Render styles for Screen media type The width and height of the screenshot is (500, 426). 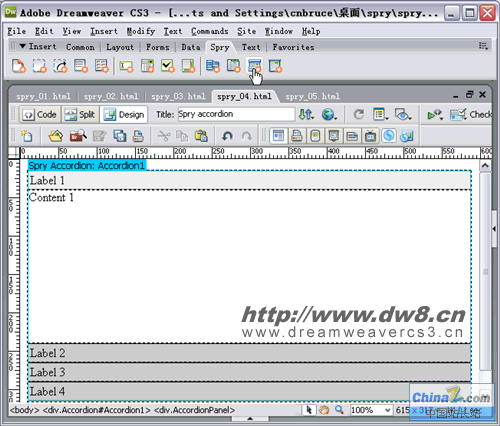coord(278,136)
